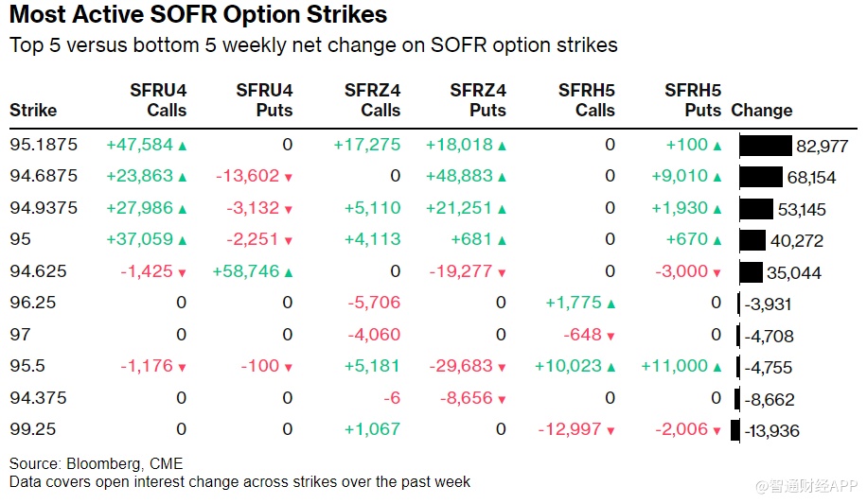Select the up arrow beside +10,023

coord(610,367)
